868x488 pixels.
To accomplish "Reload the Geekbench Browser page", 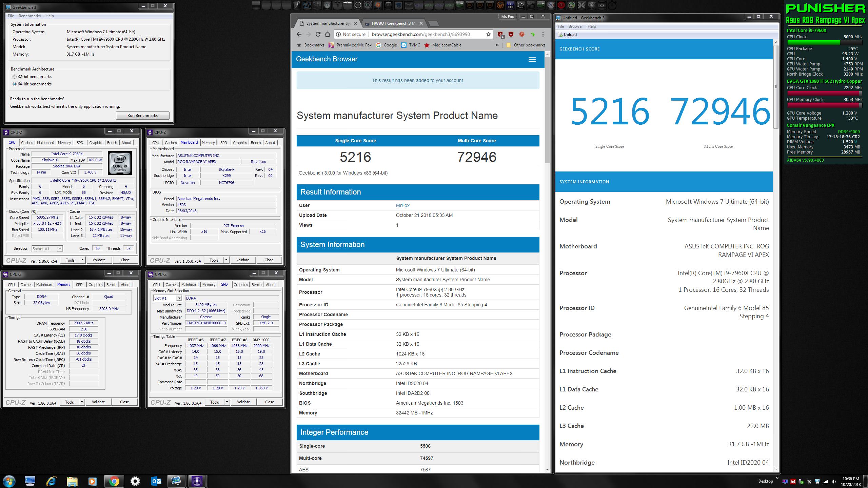I will point(318,34).
